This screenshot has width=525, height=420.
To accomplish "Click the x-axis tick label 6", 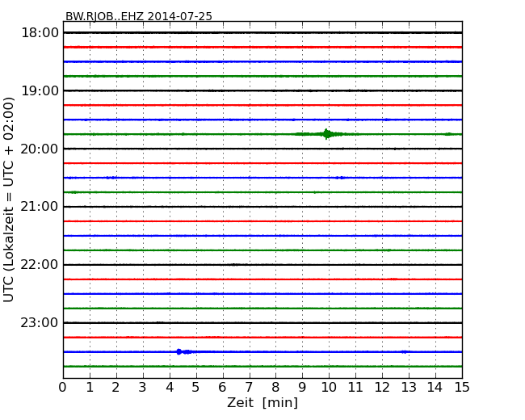I will pos(222,388).
